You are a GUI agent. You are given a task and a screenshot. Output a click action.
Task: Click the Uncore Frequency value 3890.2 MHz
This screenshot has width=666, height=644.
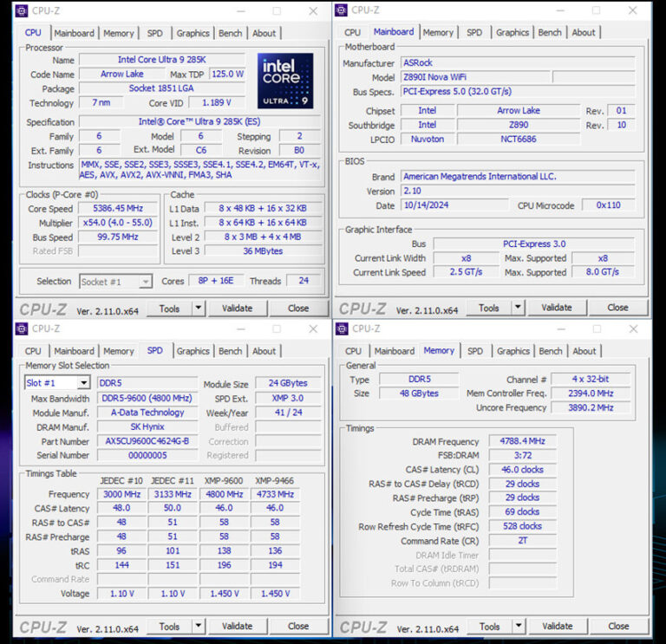click(x=591, y=407)
